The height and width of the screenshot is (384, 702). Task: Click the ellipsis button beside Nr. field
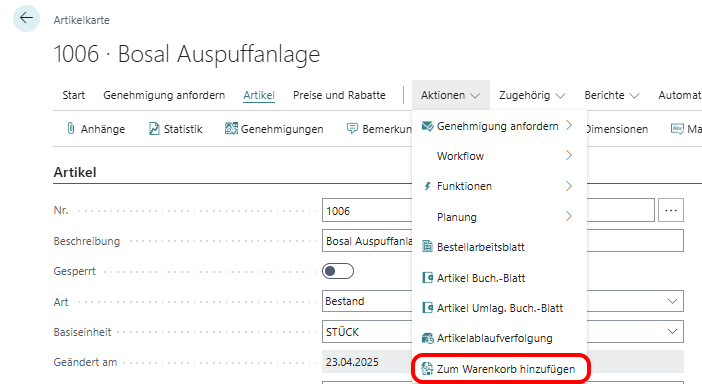click(671, 210)
